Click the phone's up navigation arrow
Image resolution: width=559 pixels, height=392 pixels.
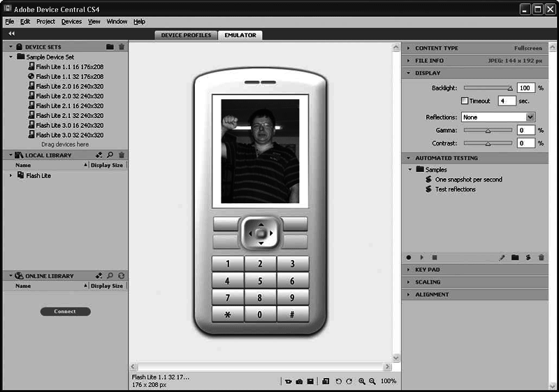click(261, 224)
